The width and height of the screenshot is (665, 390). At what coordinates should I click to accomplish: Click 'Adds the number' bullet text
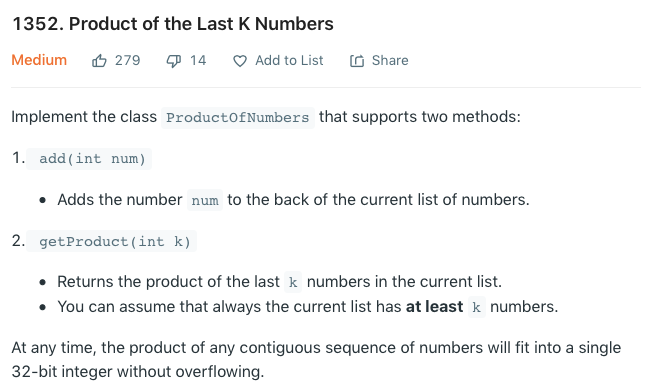120,200
